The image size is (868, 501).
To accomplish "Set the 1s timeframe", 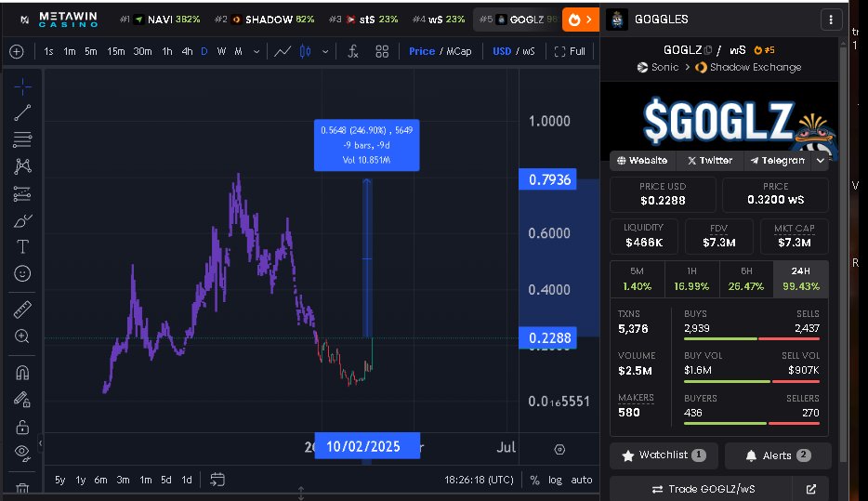I will point(48,51).
